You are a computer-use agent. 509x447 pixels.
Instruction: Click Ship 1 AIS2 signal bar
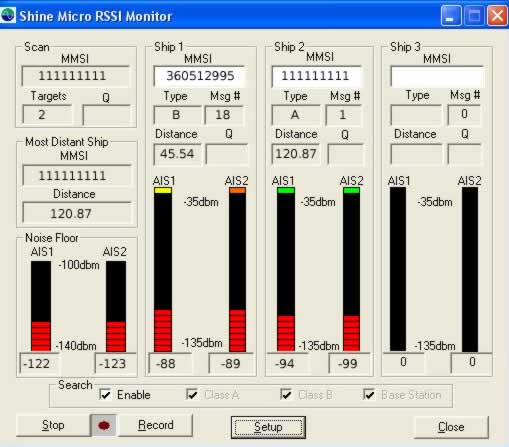pyautogui.click(x=237, y=269)
